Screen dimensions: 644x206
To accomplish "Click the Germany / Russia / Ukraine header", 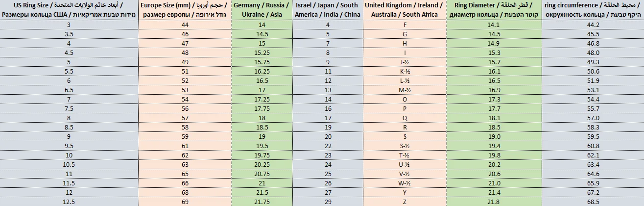I will [262, 10].
